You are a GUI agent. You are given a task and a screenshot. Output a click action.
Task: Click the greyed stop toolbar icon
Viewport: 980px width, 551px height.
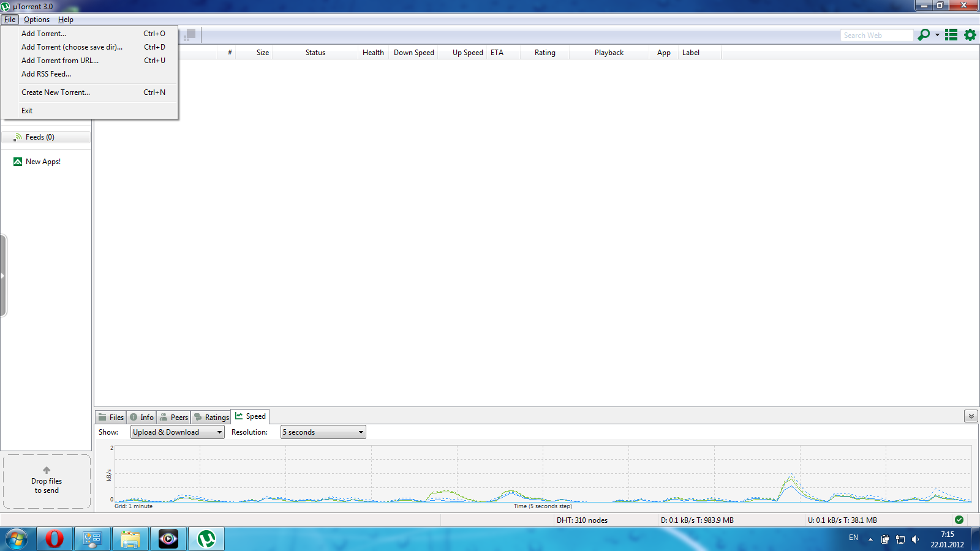pyautogui.click(x=190, y=34)
